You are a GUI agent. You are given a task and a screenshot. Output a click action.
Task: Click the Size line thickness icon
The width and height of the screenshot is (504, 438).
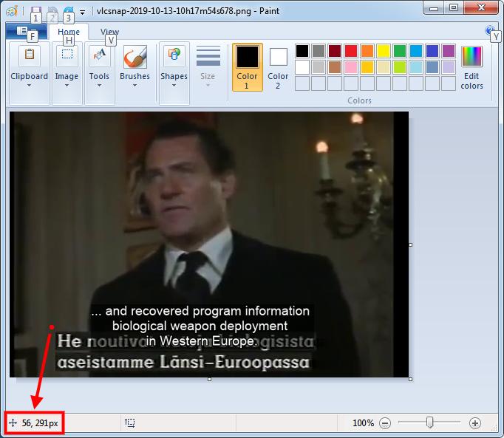coord(208,55)
